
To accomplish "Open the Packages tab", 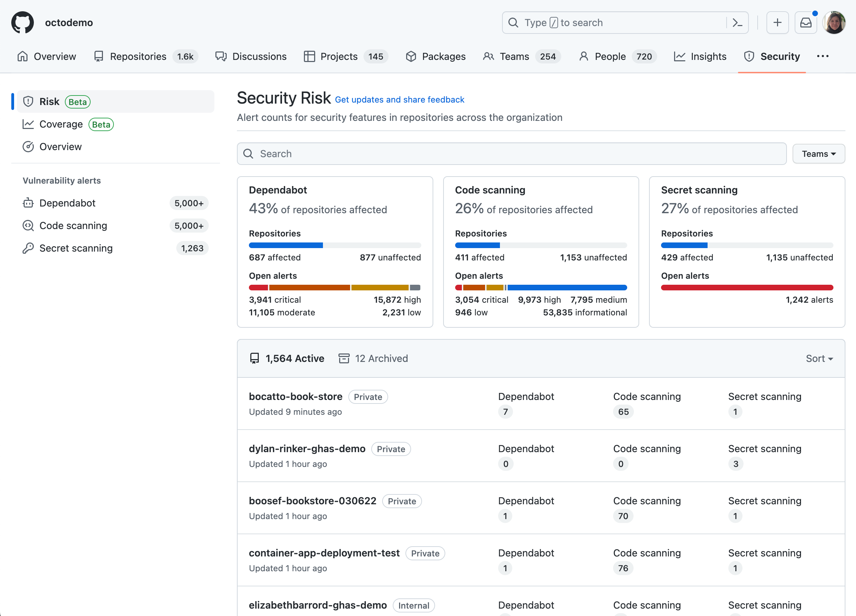I will [435, 56].
